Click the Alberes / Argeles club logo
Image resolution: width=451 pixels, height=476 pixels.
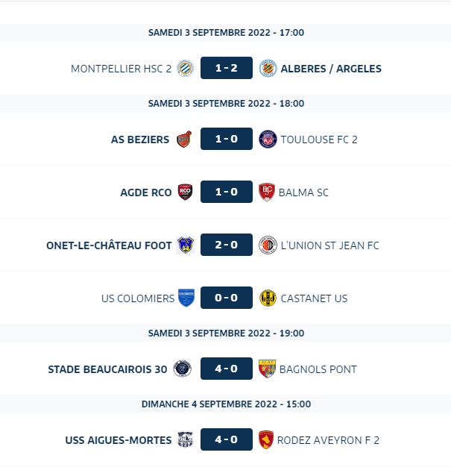[x=268, y=68]
